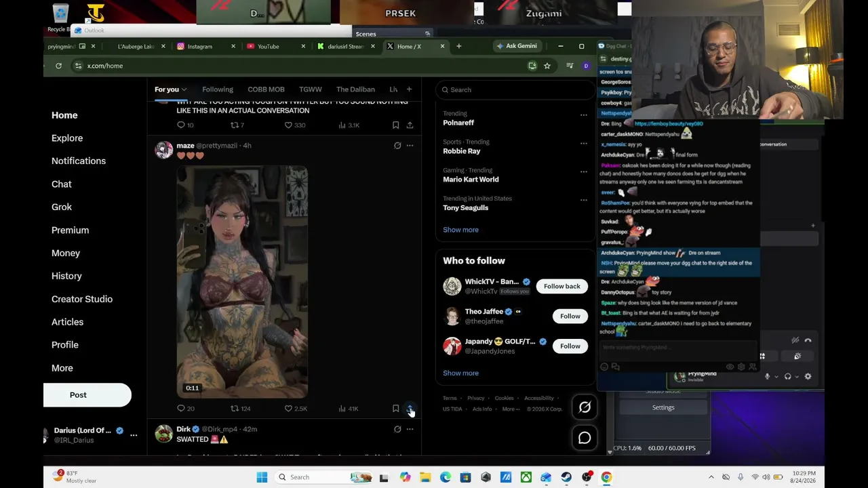Show more accounts to follow
Viewport: 868px width, 488px height.
460,373
